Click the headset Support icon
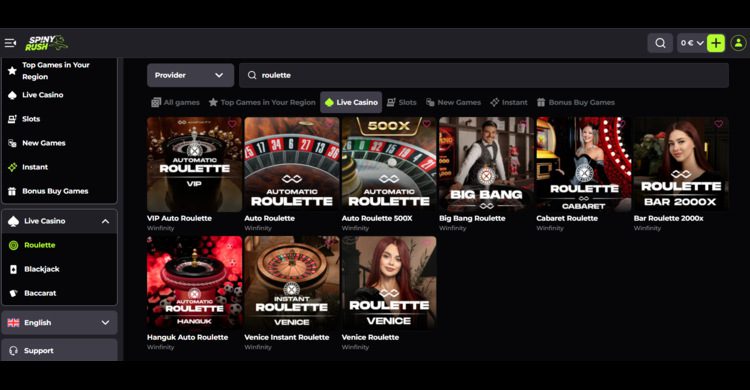This screenshot has width=750, height=390. point(13,351)
